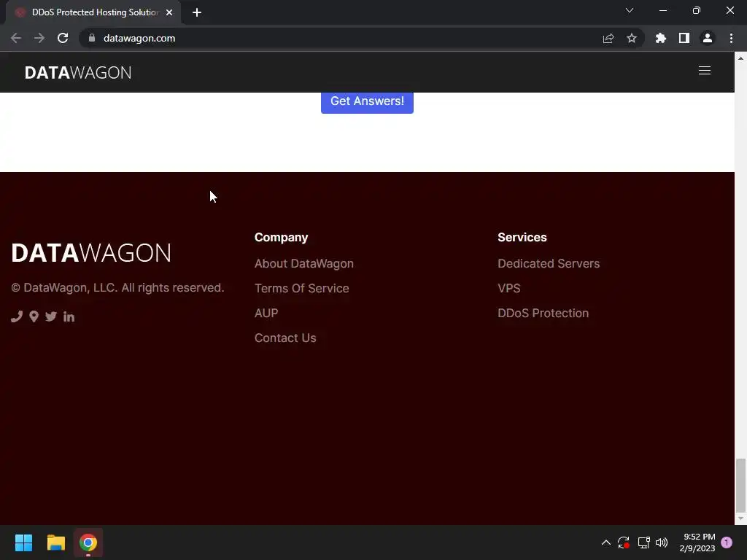The image size is (747, 560).
Task: Click the location pin icon in footer
Action: [x=34, y=316]
